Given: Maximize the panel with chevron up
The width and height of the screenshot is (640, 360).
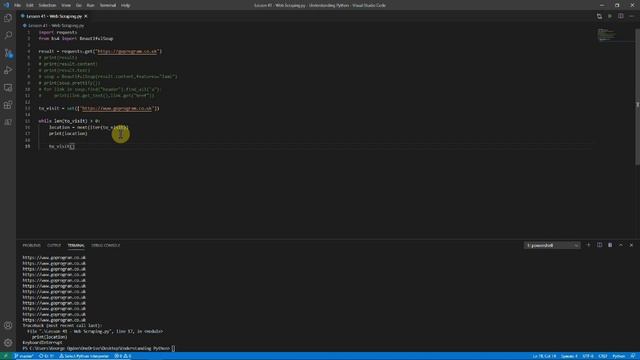Looking at the screenshot, I should 620,245.
